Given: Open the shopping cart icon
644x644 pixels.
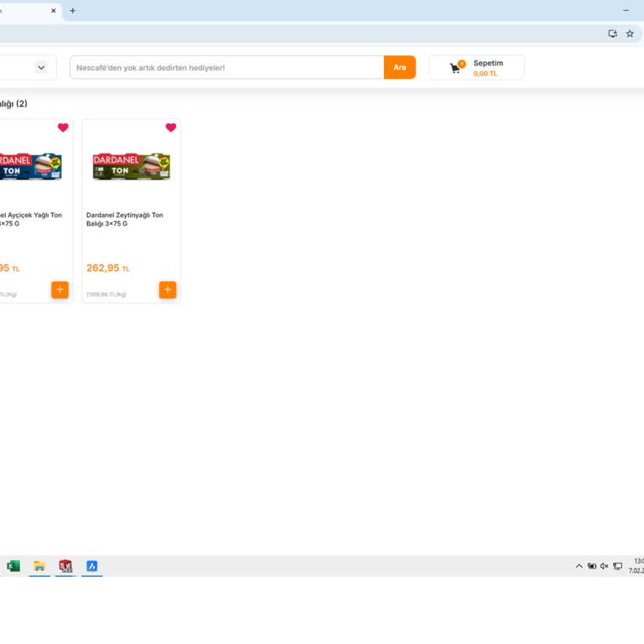Looking at the screenshot, I should point(455,68).
